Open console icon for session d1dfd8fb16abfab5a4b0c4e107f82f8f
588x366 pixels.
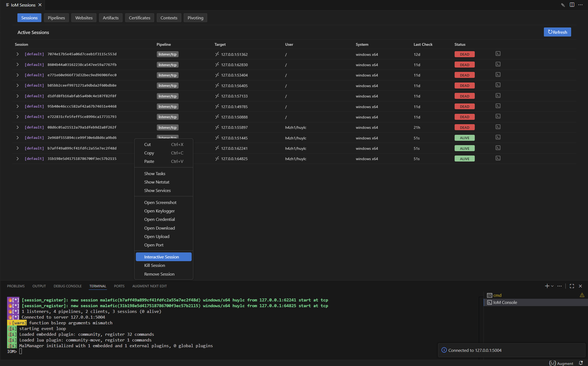pyautogui.click(x=498, y=96)
